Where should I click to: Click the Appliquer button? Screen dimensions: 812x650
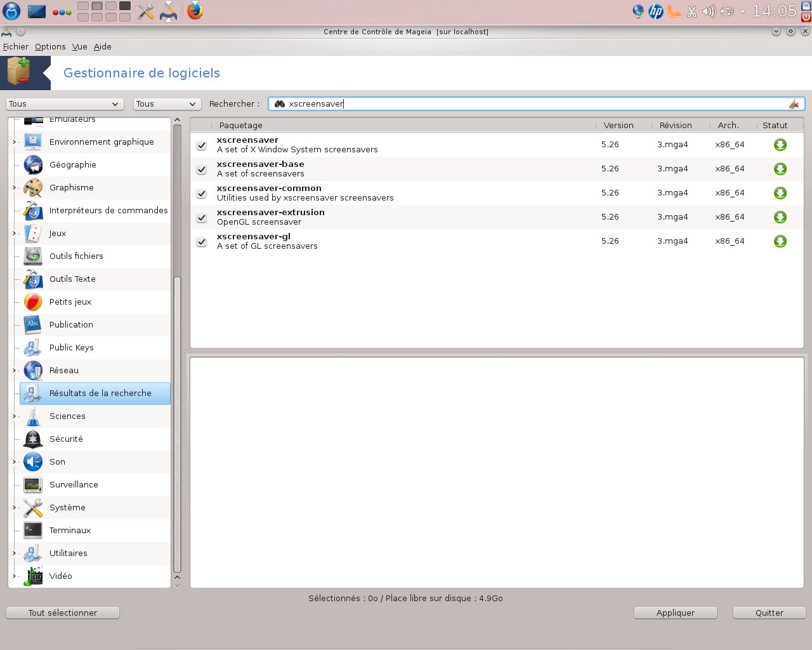(x=676, y=613)
